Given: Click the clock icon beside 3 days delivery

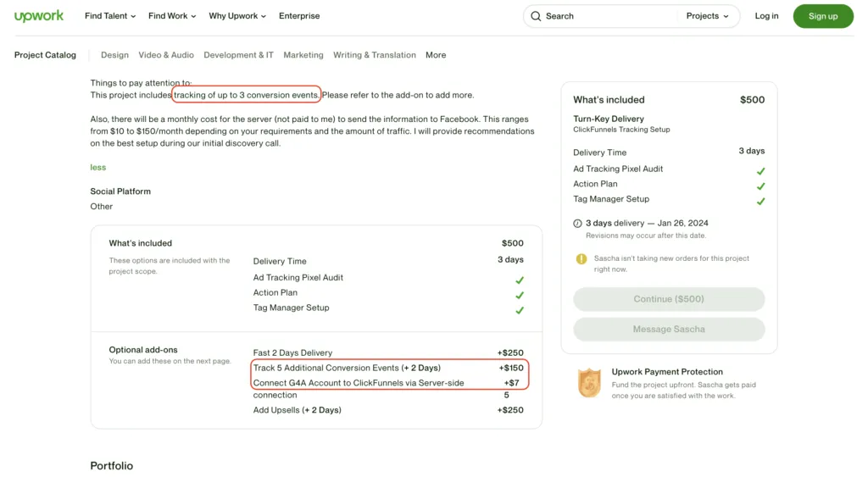Looking at the screenshot, I should (577, 224).
